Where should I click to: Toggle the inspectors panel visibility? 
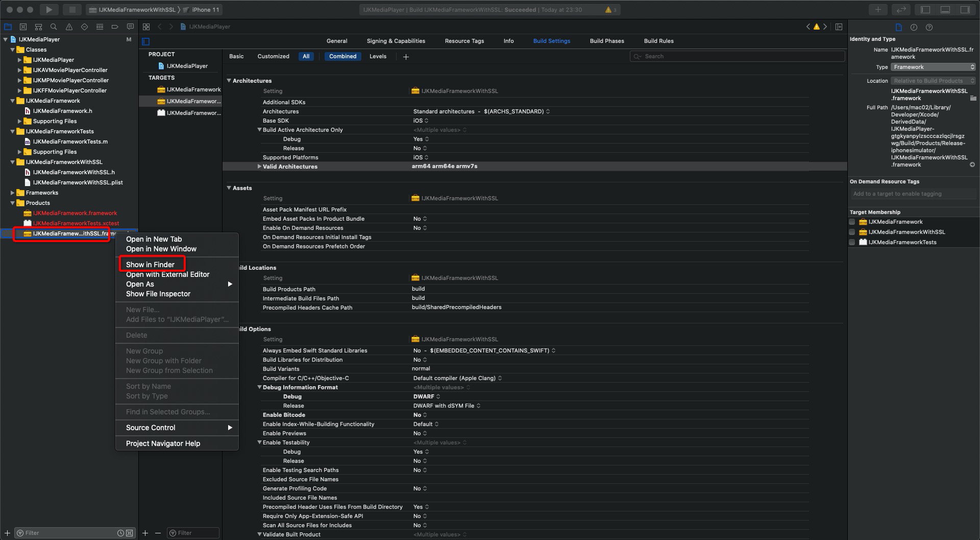pos(965,10)
